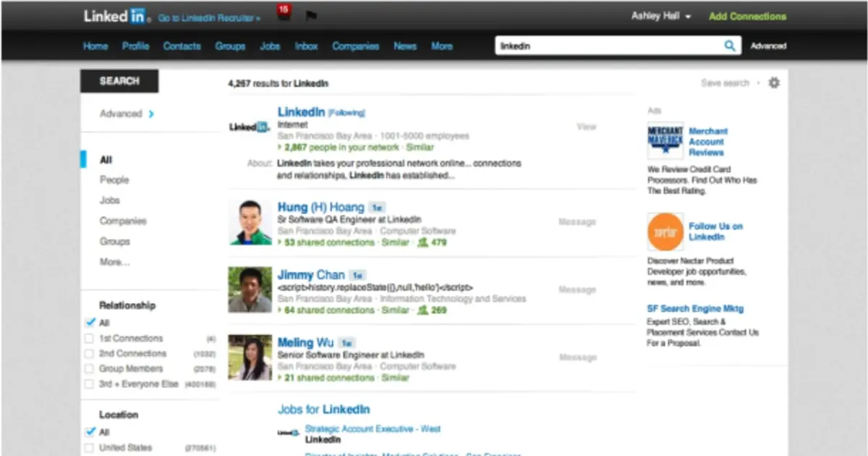Check the United States location filter

coord(89,448)
